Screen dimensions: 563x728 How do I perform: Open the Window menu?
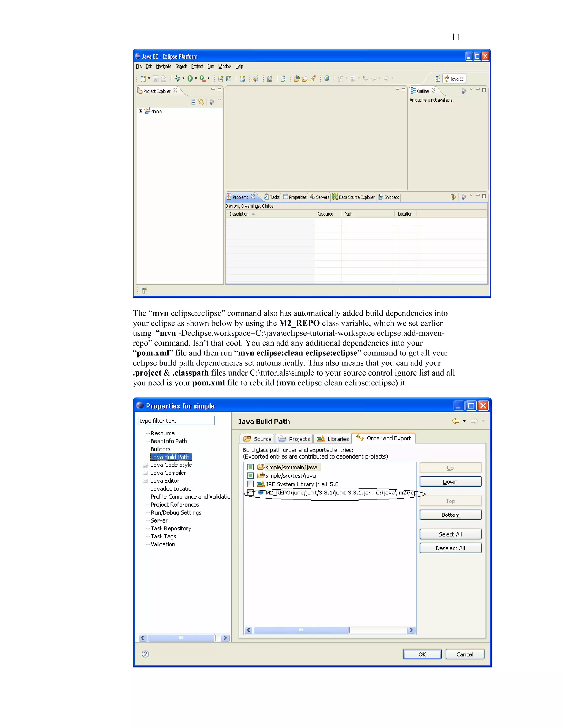coord(225,66)
